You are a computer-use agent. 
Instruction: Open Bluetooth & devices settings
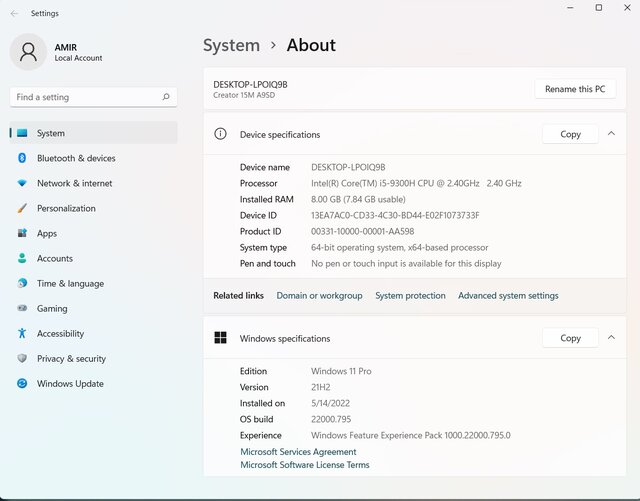pyautogui.click(x=93, y=158)
